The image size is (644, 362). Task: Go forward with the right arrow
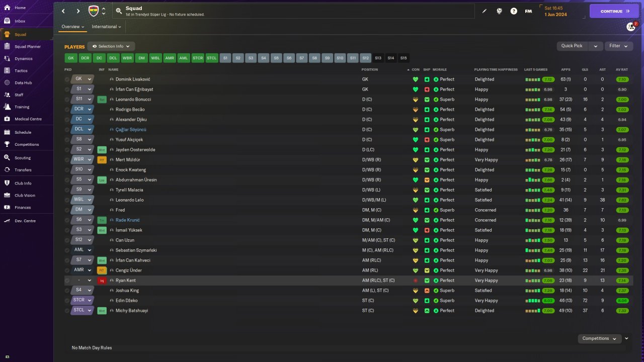[x=78, y=11]
